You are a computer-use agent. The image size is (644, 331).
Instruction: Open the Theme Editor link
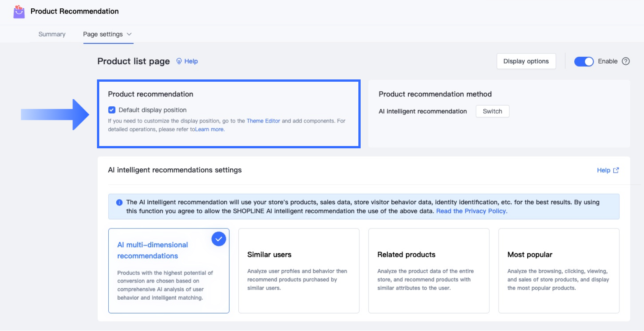click(x=263, y=121)
